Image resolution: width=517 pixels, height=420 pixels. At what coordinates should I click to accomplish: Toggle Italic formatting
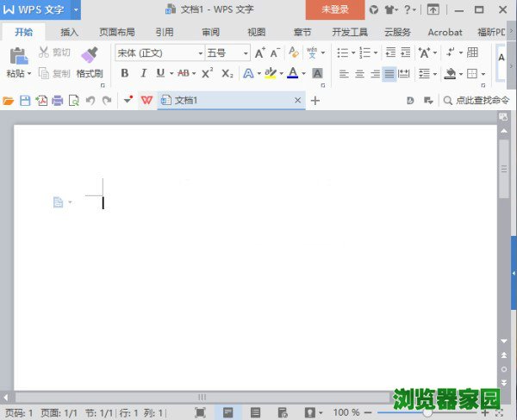[142, 74]
